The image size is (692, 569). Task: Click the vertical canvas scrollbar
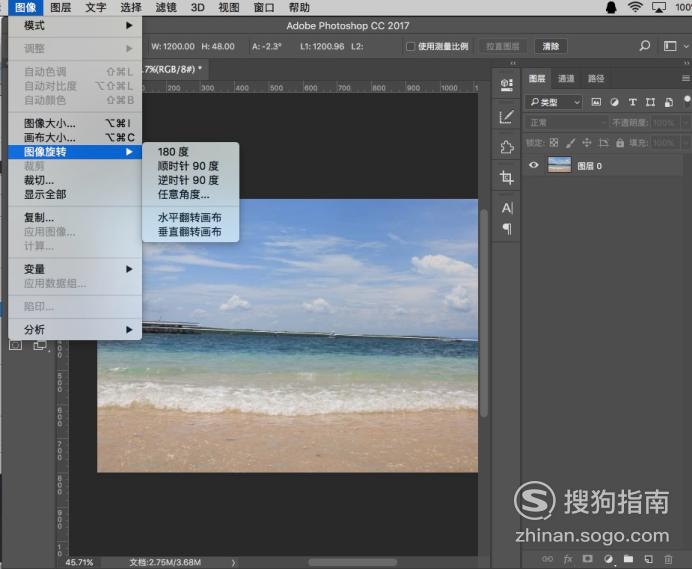coord(484,313)
